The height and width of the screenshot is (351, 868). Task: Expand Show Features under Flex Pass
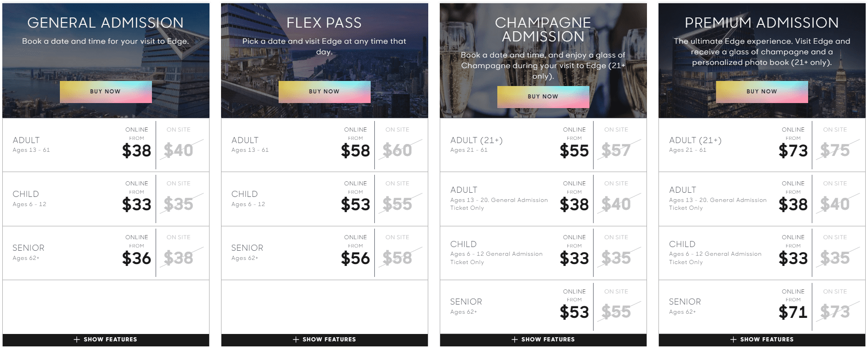click(x=324, y=339)
